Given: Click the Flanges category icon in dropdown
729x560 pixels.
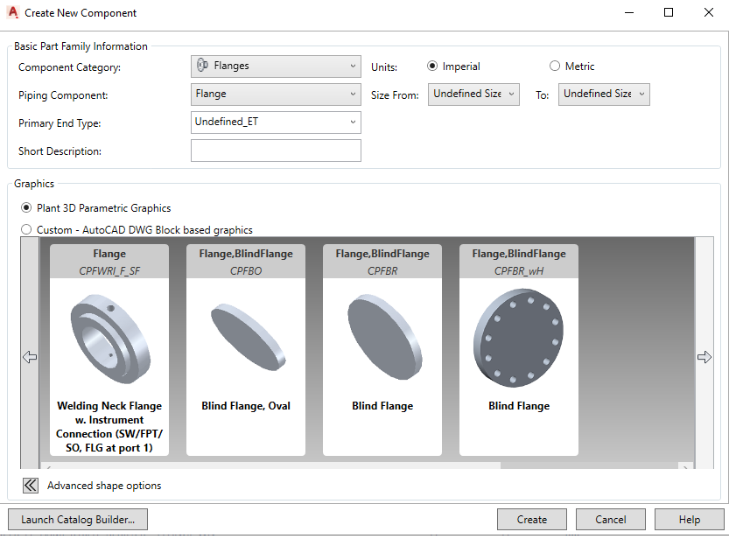Looking at the screenshot, I should [x=202, y=66].
